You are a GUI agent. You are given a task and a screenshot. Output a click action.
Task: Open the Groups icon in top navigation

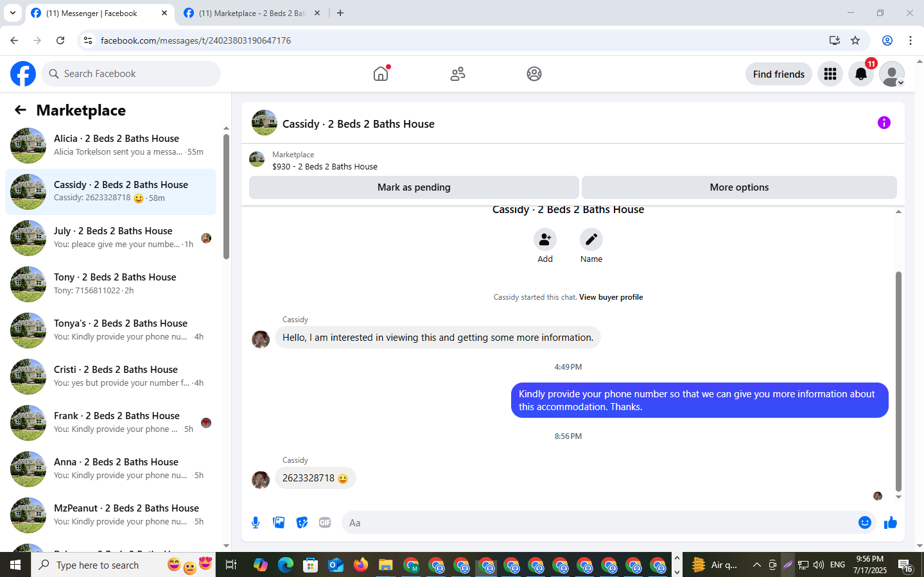(534, 74)
